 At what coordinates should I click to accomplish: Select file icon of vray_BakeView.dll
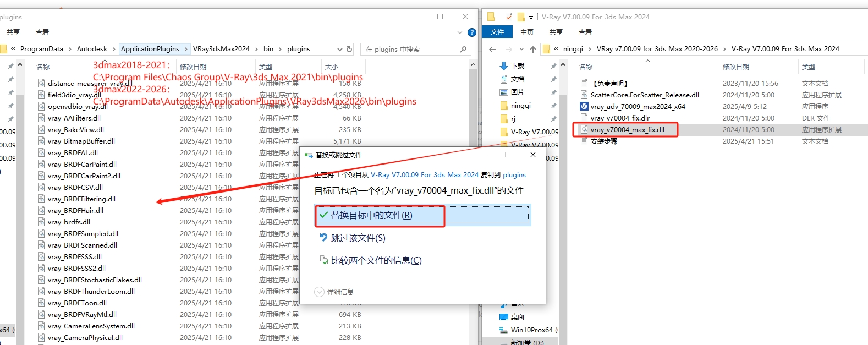41,129
